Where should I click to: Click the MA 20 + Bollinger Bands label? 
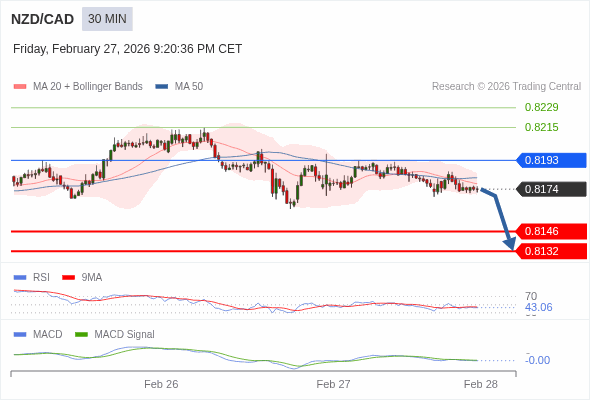coord(88,87)
